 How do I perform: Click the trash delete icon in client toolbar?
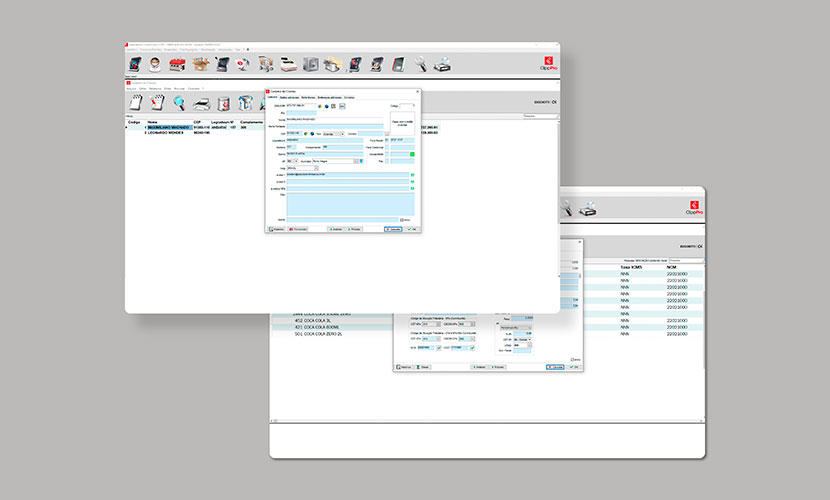point(223,103)
